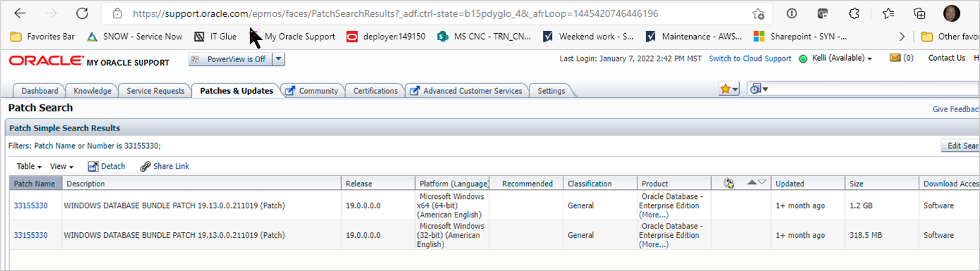Viewport: 980px width, 271px height.
Task: Click the yellow star favorites icon
Action: pyautogui.click(x=725, y=90)
